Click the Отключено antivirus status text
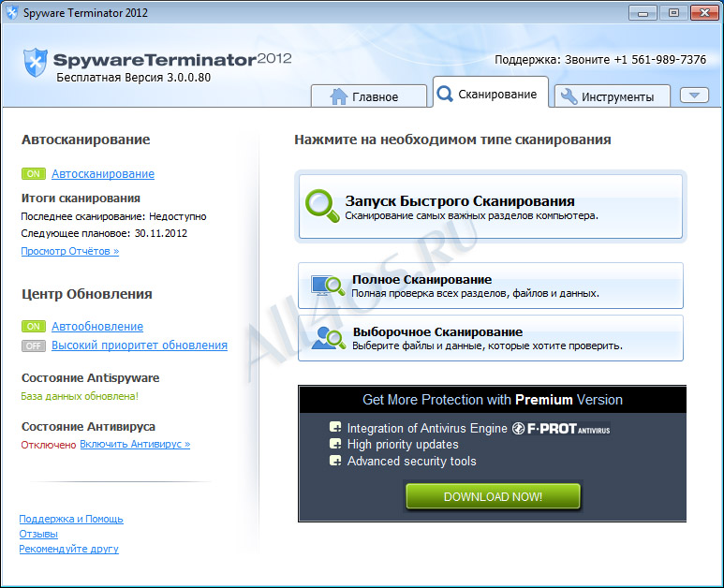Image resolution: width=724 pixels, height=588 pixels. click(x=49, y=445)
